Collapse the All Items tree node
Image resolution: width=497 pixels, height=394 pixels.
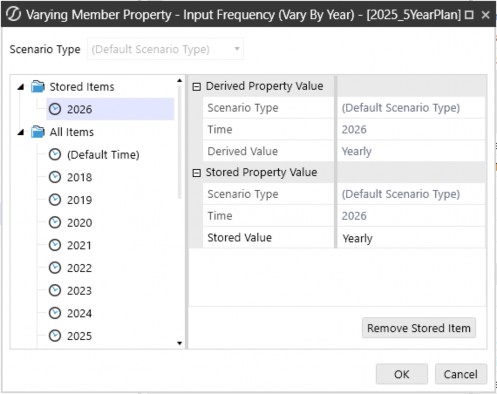coord(21,132)
